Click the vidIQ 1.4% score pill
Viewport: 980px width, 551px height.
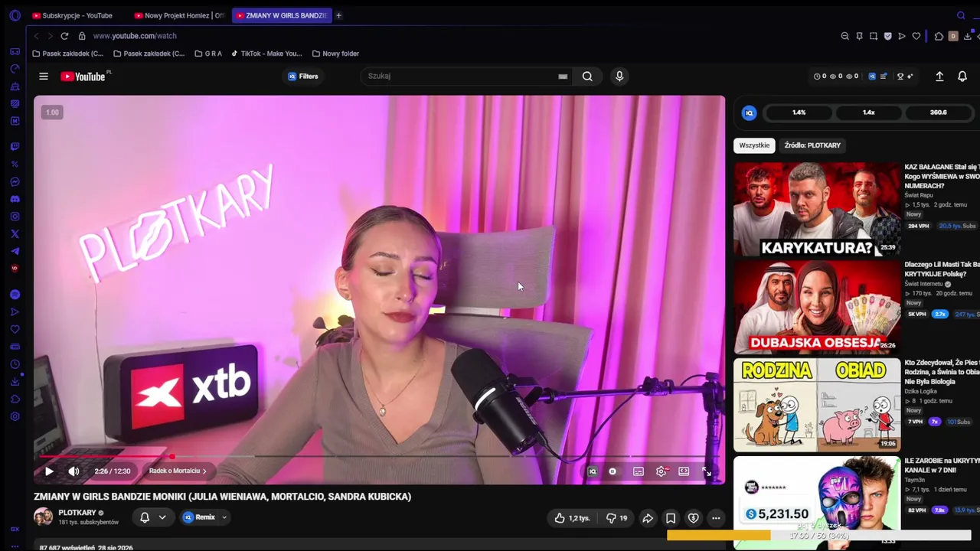(x=799, y=112)
